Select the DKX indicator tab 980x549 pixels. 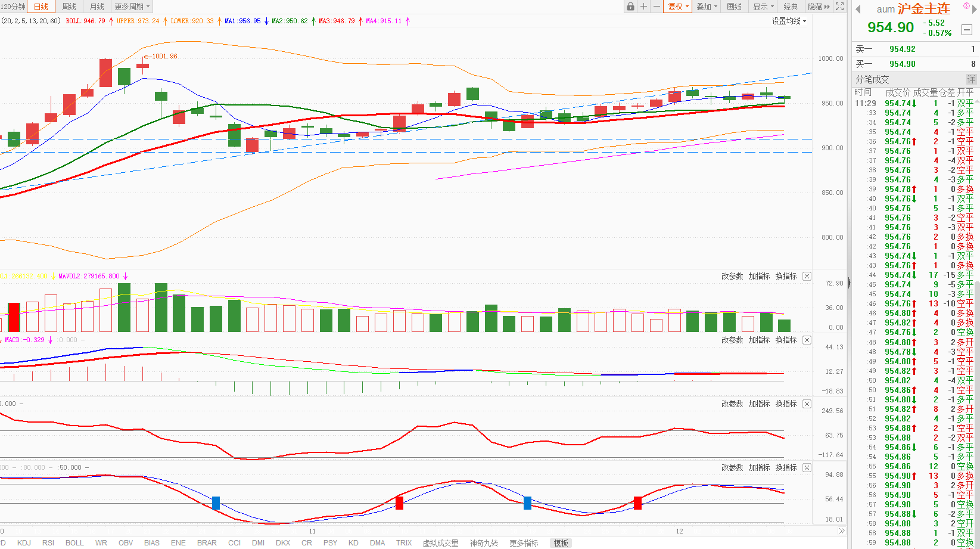click(x=283, y=543)
